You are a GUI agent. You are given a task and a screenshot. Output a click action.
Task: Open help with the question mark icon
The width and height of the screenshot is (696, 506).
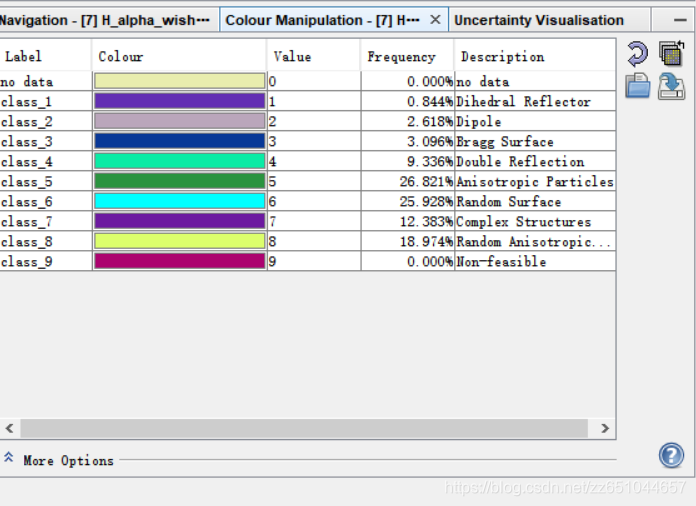pos(671,455)
